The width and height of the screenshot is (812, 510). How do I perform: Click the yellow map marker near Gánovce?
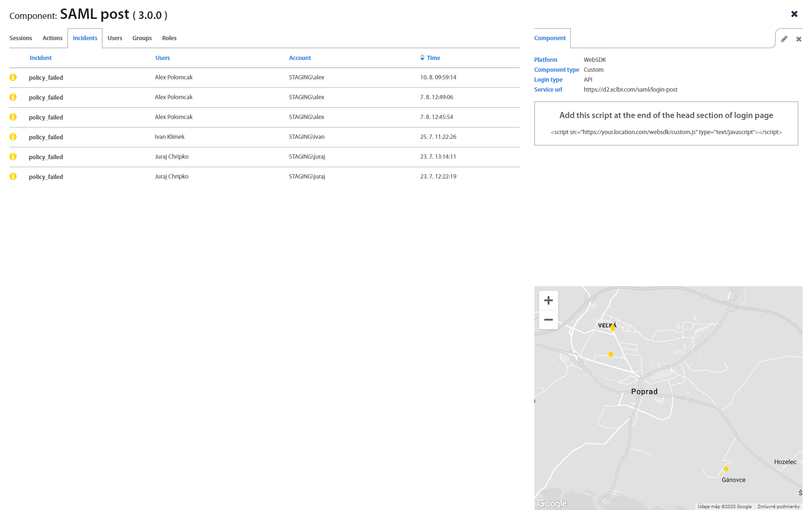pyautogui.click(x=726, y=469)
